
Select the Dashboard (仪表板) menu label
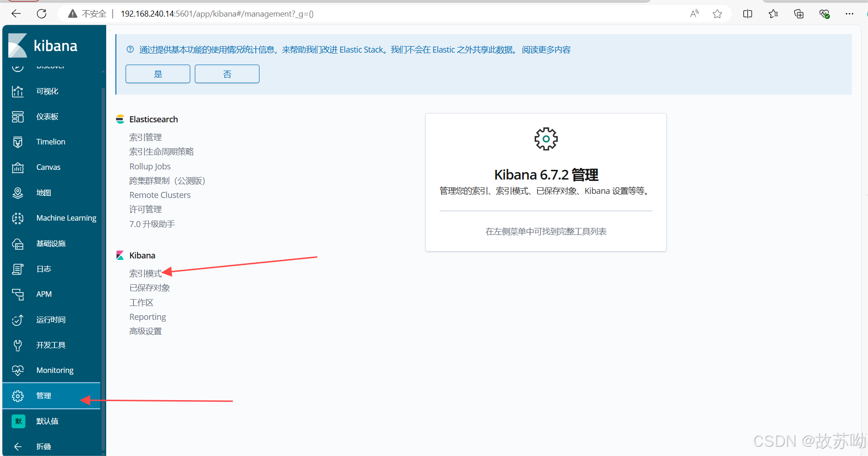48,117
